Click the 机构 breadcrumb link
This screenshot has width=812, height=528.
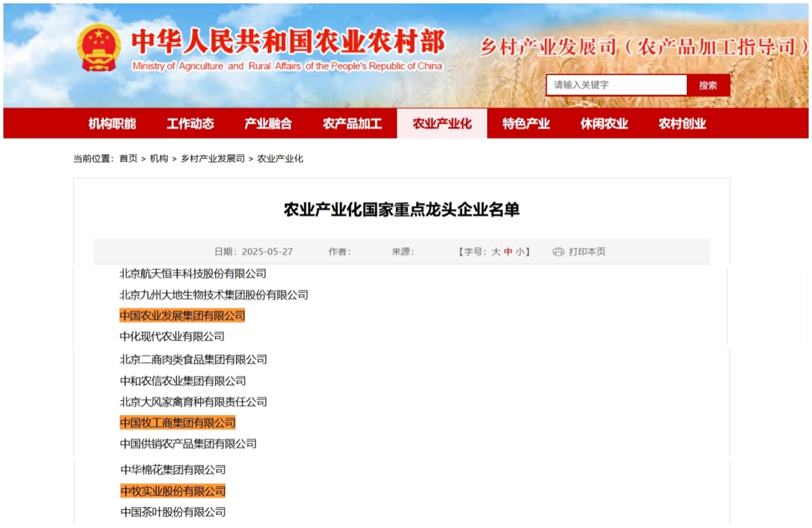tap(159, 158)
